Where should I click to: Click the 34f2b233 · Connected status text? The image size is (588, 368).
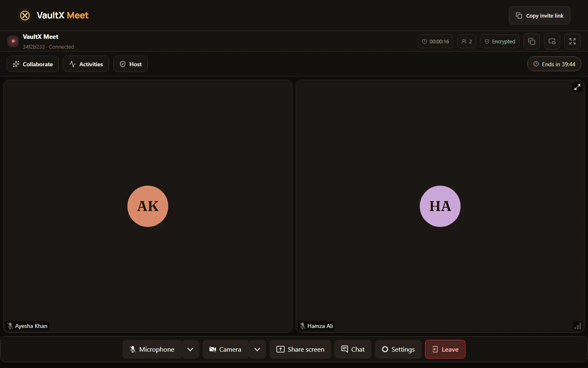pyautogui.click(x=49, y=47)
